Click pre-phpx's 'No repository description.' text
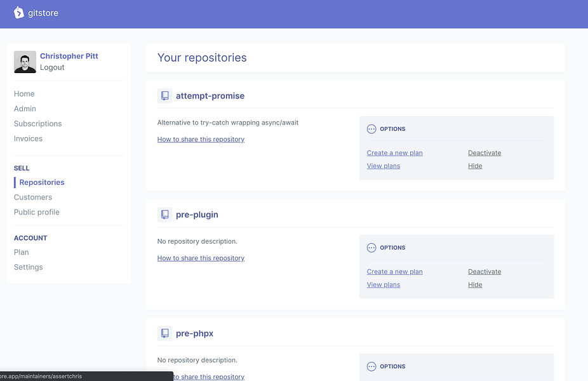 point(197,361)
